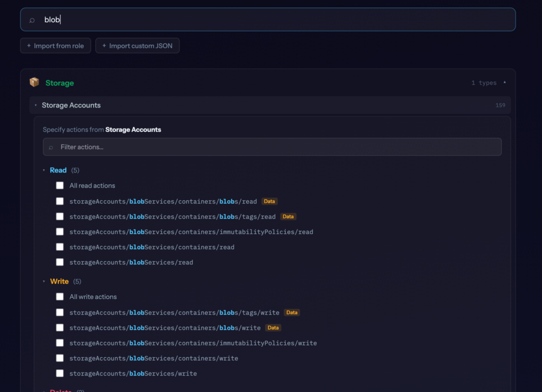Tick the immutabilityPolicies/write checkbox
This screenshot has height=392, width=542.
pyautogui.click(x=60, y=343)
